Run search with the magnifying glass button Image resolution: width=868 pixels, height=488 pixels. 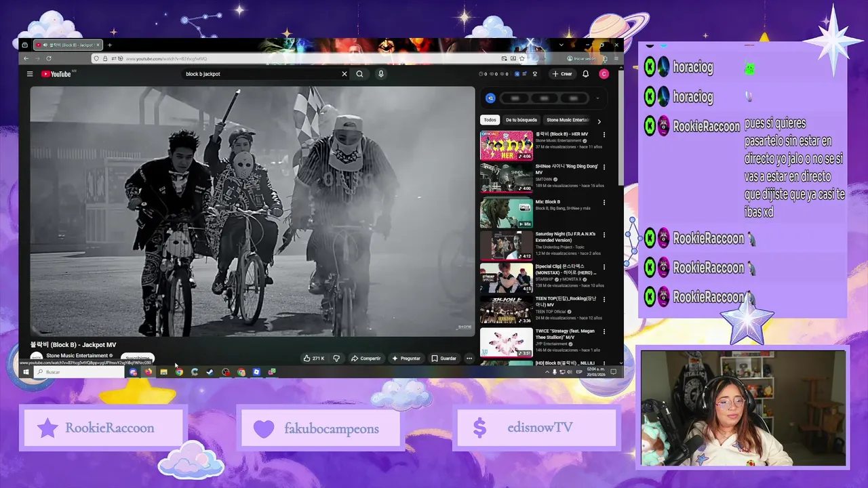coord(359,74)
